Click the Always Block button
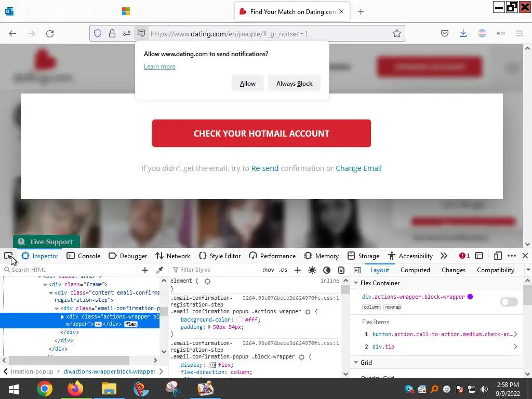532x399 pixels. [x=294, y=84]
